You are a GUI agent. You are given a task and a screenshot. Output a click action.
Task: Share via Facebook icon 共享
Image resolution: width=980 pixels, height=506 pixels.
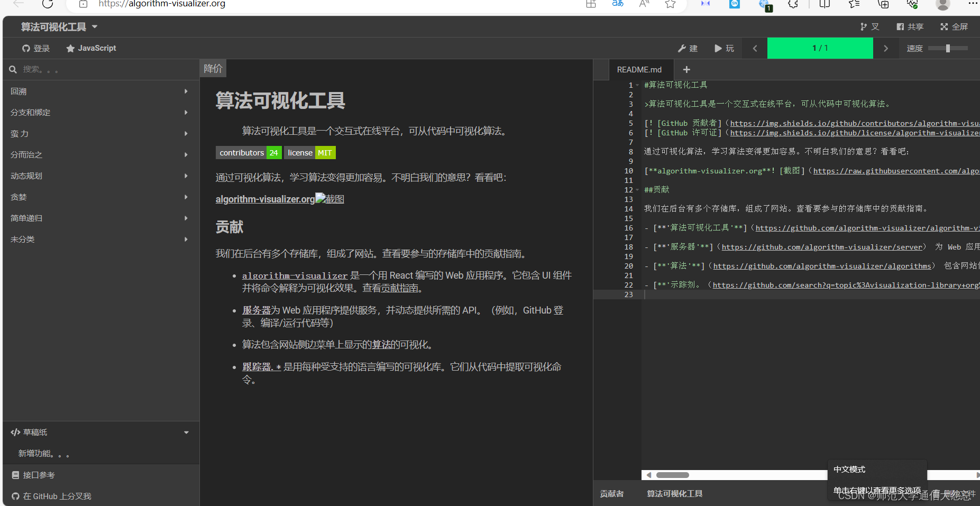tap(910, 26)
